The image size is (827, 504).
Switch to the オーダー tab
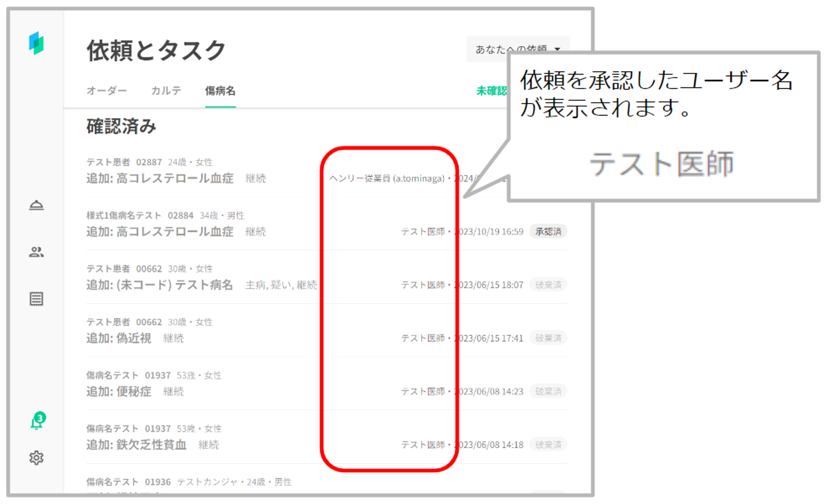click(x=107, y=91)
